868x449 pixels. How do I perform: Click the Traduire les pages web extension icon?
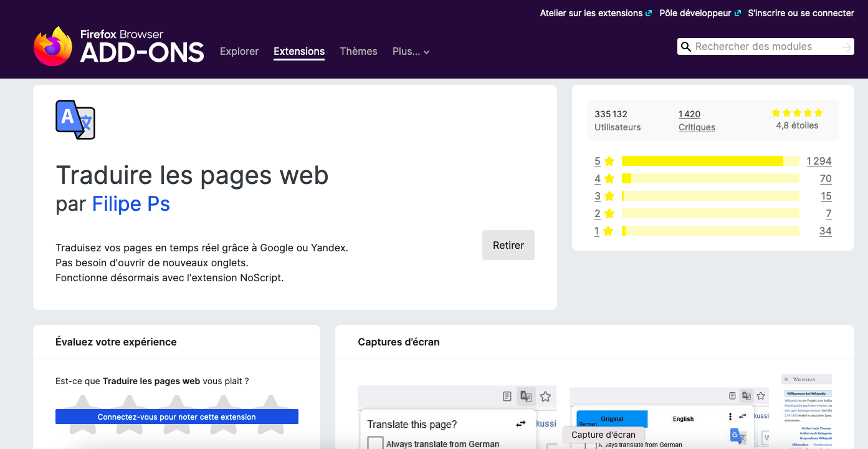[75, 119]
